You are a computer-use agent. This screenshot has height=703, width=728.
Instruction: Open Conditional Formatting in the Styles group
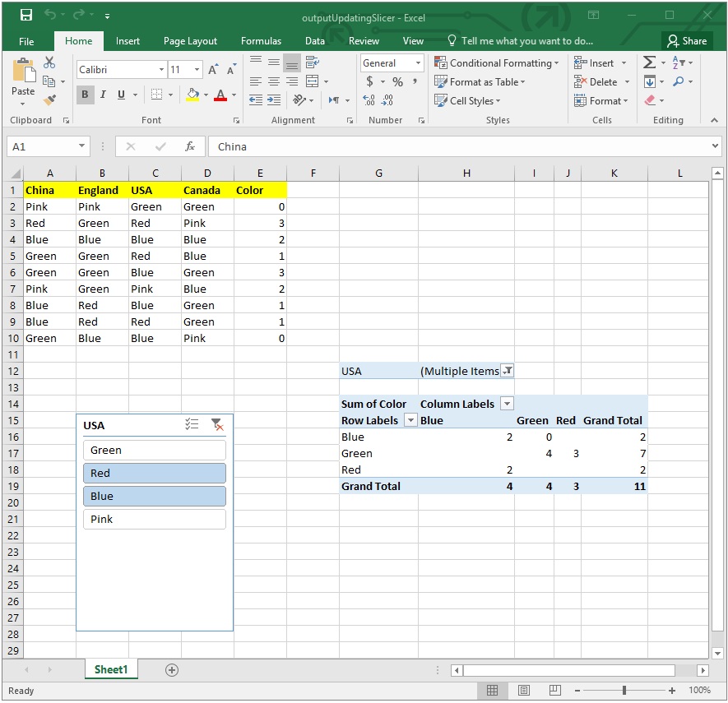pyautogui.click(x=494, y=62)
